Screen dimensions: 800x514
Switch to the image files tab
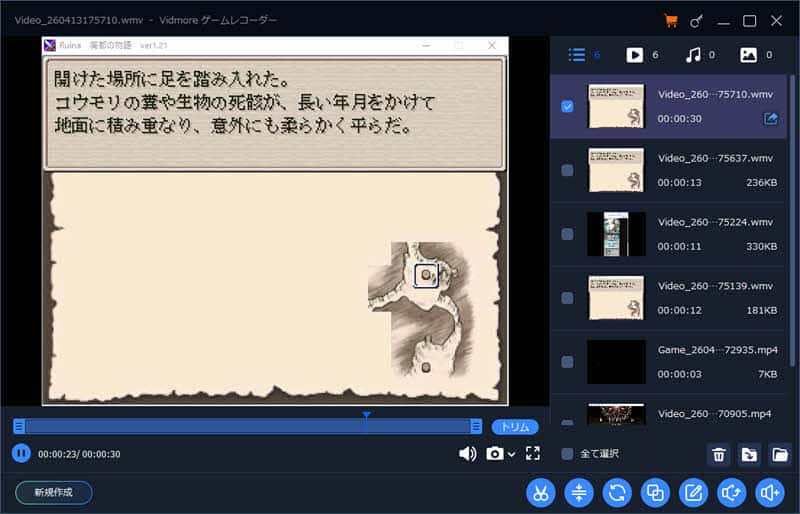(x=748, y=55)
